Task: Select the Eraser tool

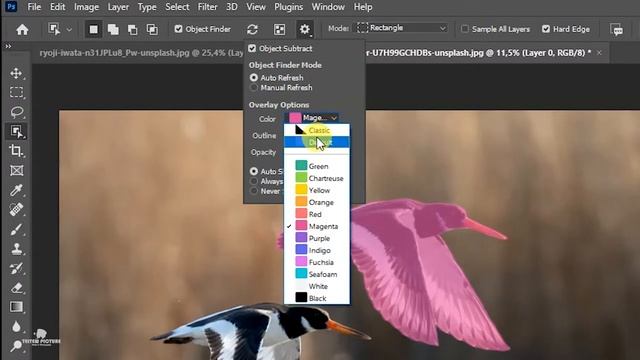Action: (16, 288)
